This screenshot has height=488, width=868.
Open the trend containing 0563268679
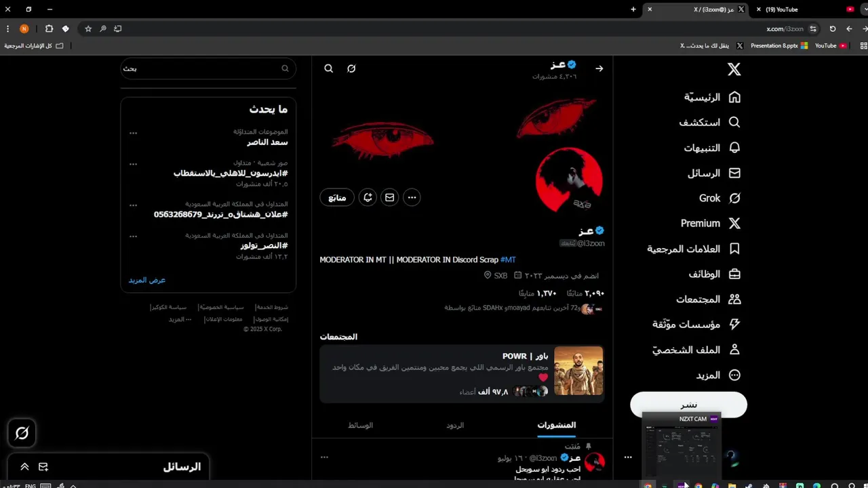(x=221, y=214)
